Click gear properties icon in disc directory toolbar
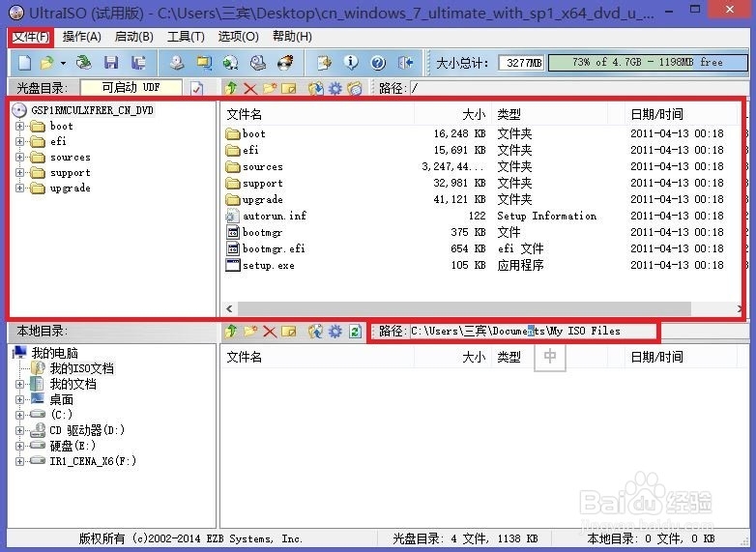 tap(335, 88)
